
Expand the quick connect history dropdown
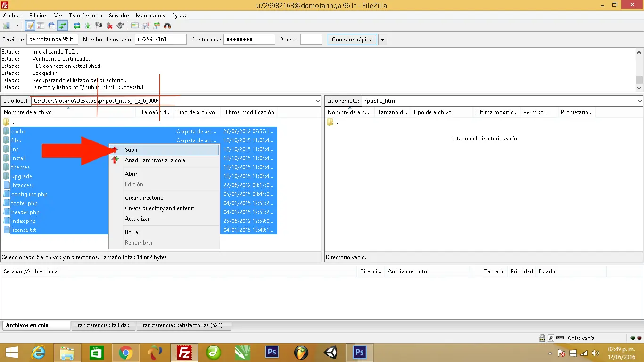point(383,40)
